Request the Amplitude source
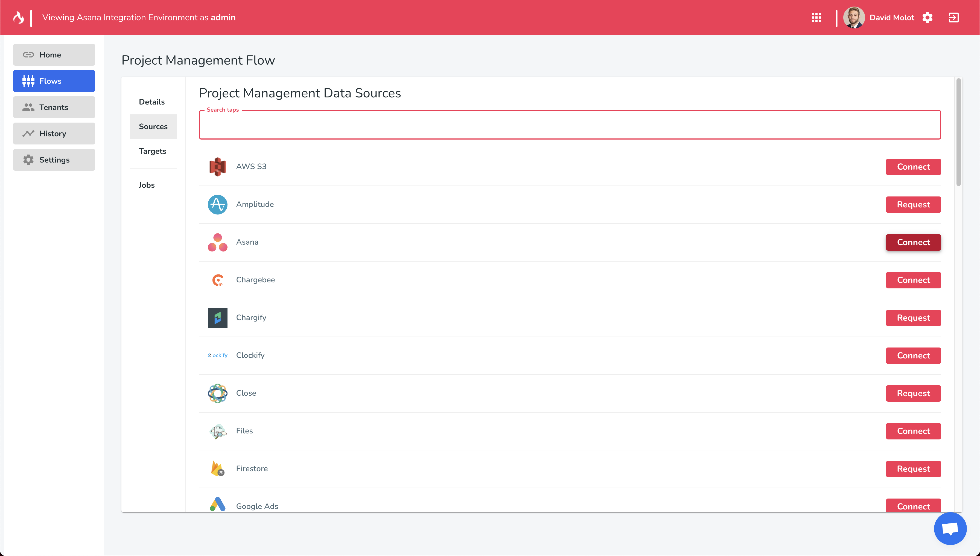Viewport: 980px width, 556px height. (x=913, y=205)
